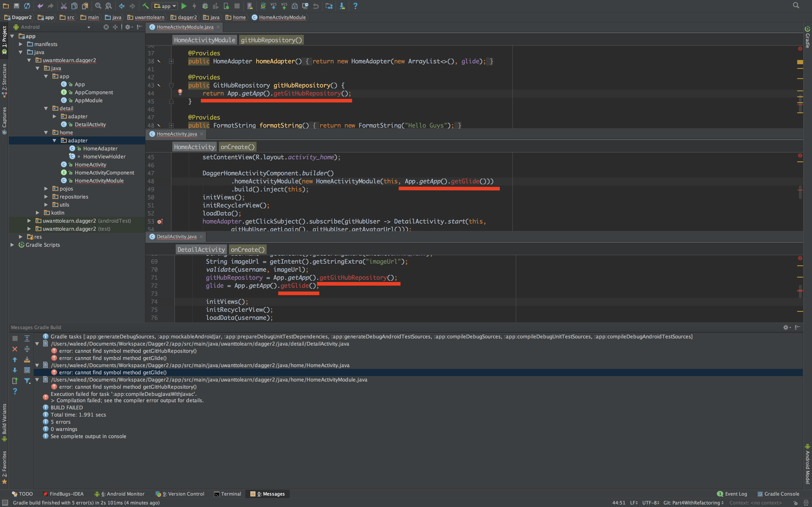Click the Expand All icon in Messages panel

(27, 338)
